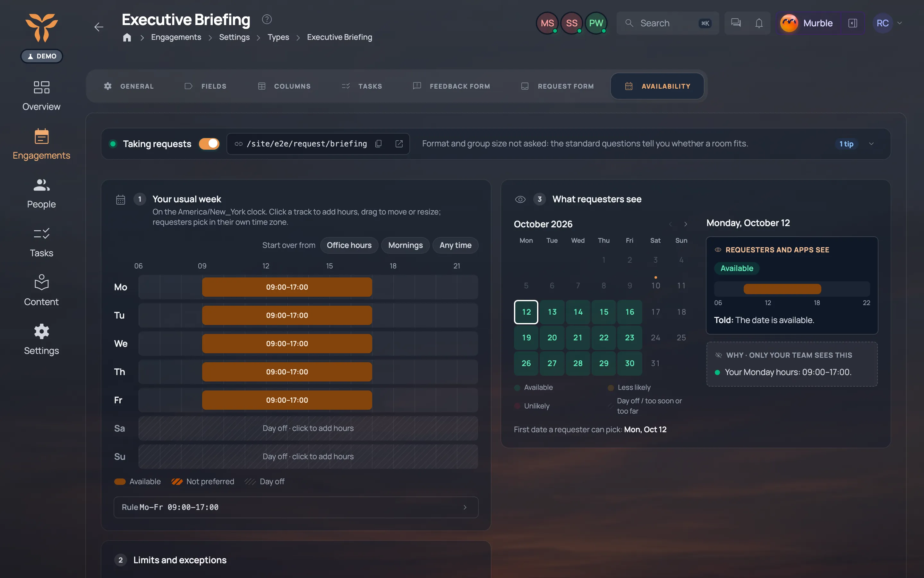This screenshot has height=578, width=924.
Task: Switch to the General tab
Action: tap(129, 86)
